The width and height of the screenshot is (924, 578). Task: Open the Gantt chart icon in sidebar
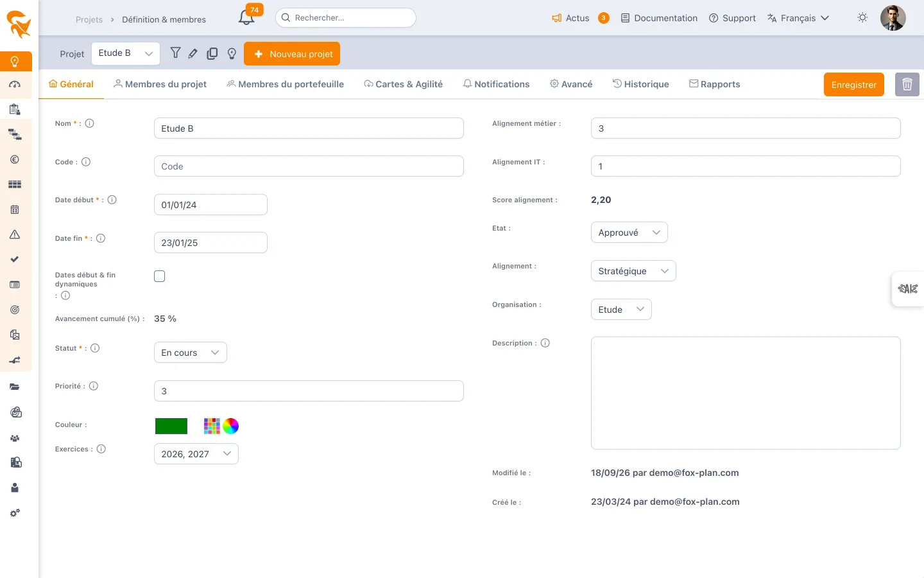pos(15,135)
